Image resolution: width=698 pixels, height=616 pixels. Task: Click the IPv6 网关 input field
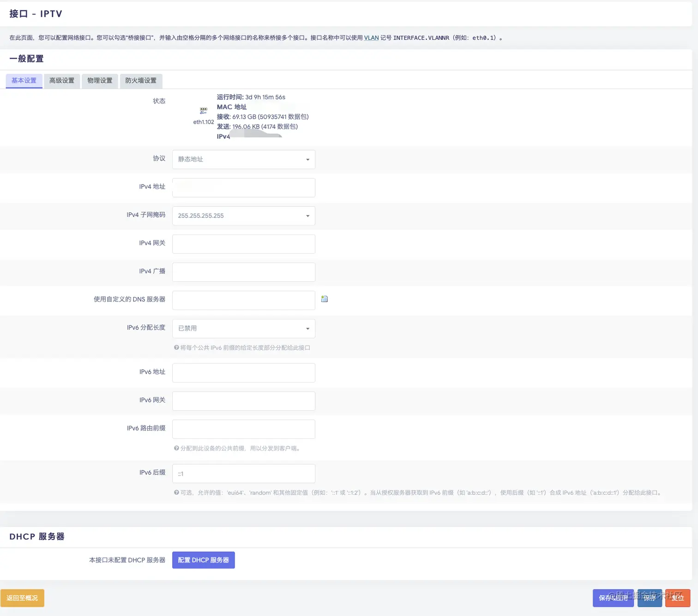(244, 401)
